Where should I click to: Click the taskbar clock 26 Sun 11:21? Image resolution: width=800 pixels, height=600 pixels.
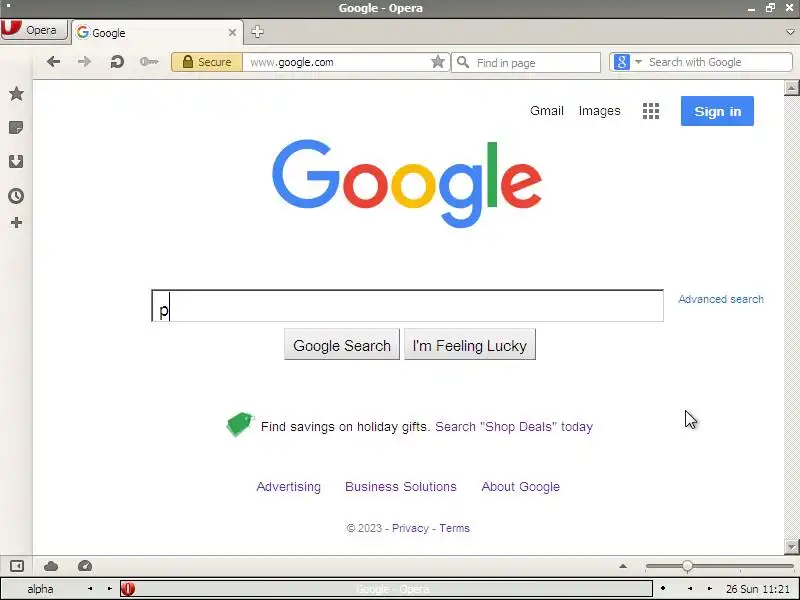click(757, 589)
